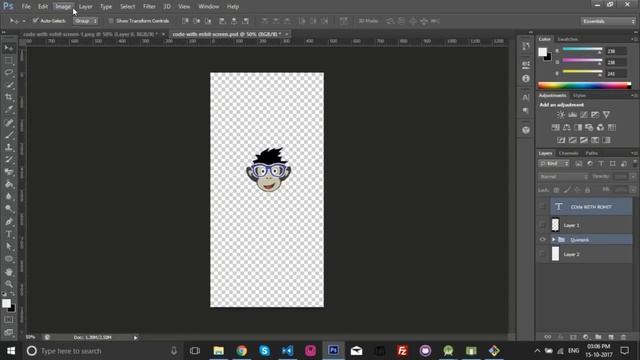
Task: Switch to the Styles tab
Action: click(579, 96)
